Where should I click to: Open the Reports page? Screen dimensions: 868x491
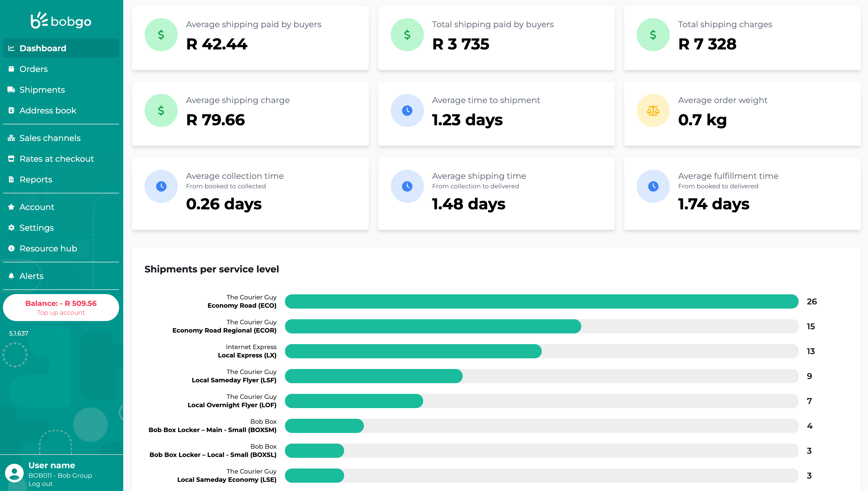click(61, 179)
